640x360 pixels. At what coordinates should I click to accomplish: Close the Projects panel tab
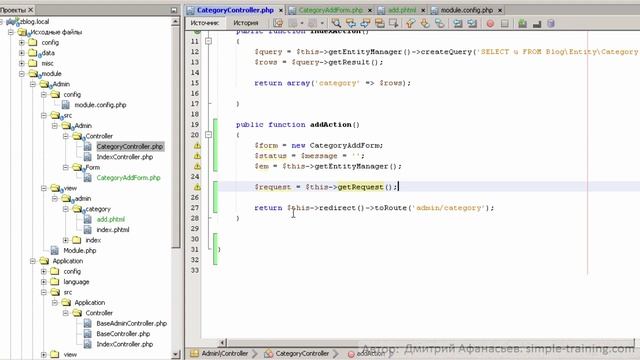pyautogui.click(x=31, y=9)
